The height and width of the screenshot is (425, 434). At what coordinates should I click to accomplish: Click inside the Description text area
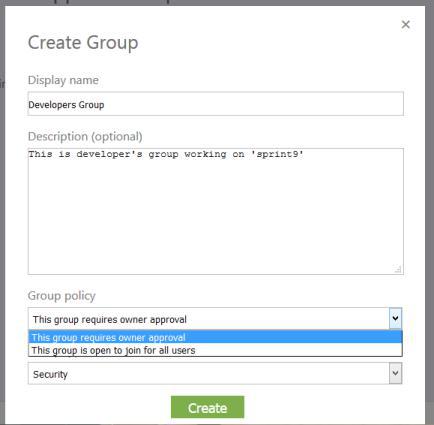click(216, 211)
